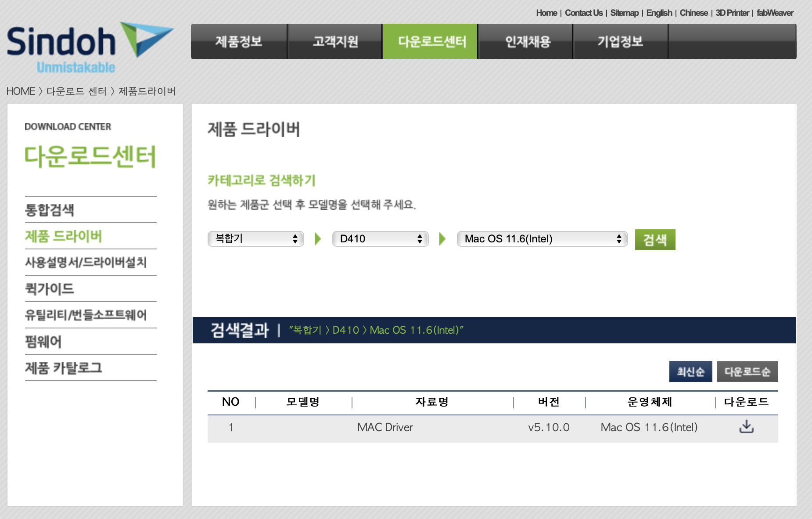Click the NO column header

click(230, 402)
